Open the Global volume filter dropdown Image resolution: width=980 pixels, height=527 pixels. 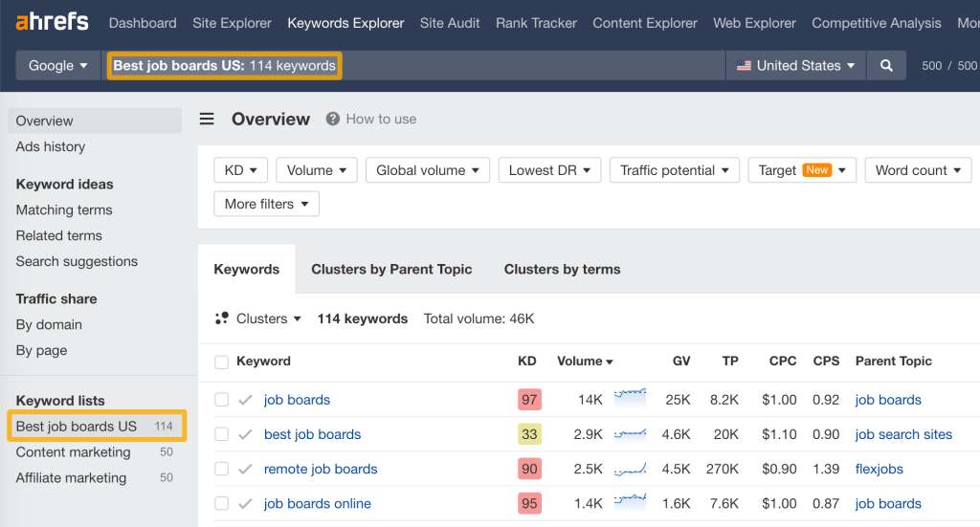pyautogui.click(x=428, y=170)
